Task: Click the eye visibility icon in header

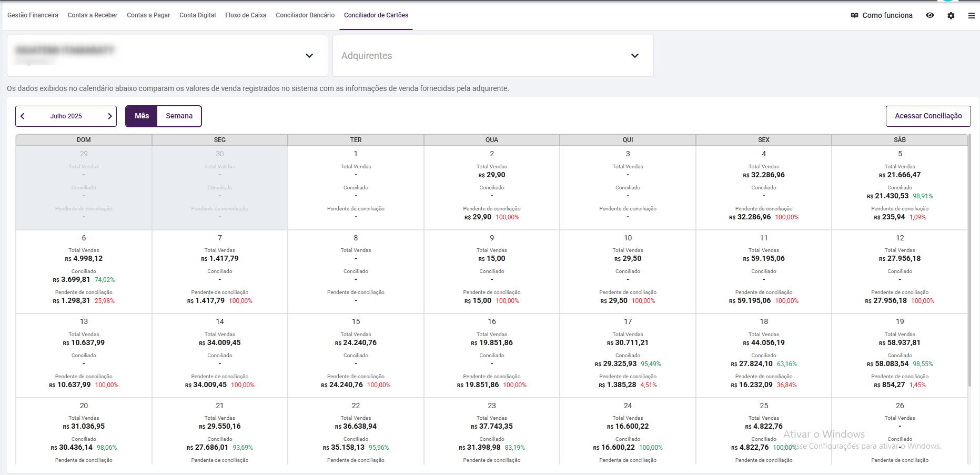Action: (x=930, y=15)
